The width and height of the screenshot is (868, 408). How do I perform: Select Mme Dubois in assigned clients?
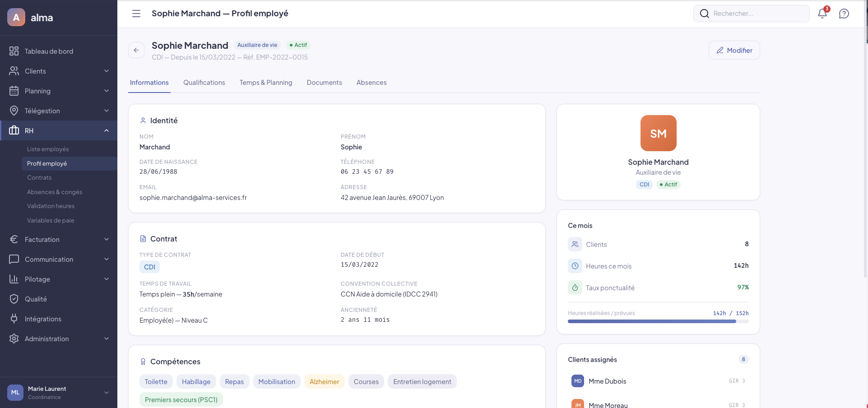(x=607, y=381)
